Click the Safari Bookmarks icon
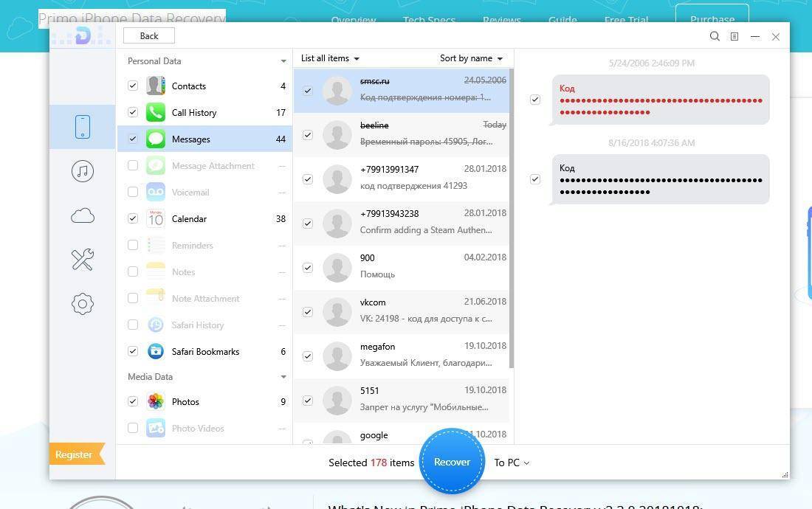812x509 pixels. 156,352
